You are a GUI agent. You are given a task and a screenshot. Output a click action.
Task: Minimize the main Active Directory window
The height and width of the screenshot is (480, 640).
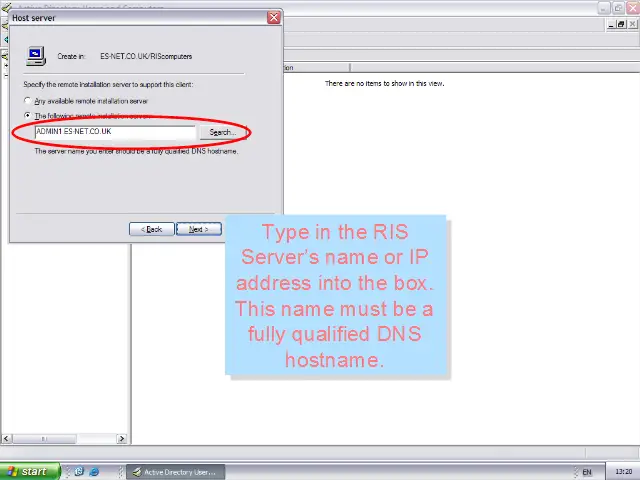[604, 8]
